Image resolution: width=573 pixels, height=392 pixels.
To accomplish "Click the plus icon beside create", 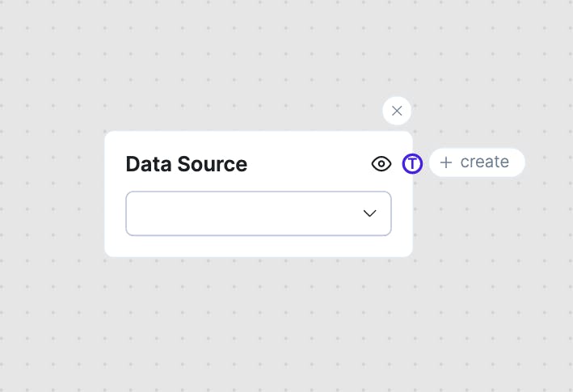I will click(x=446, y=162).
